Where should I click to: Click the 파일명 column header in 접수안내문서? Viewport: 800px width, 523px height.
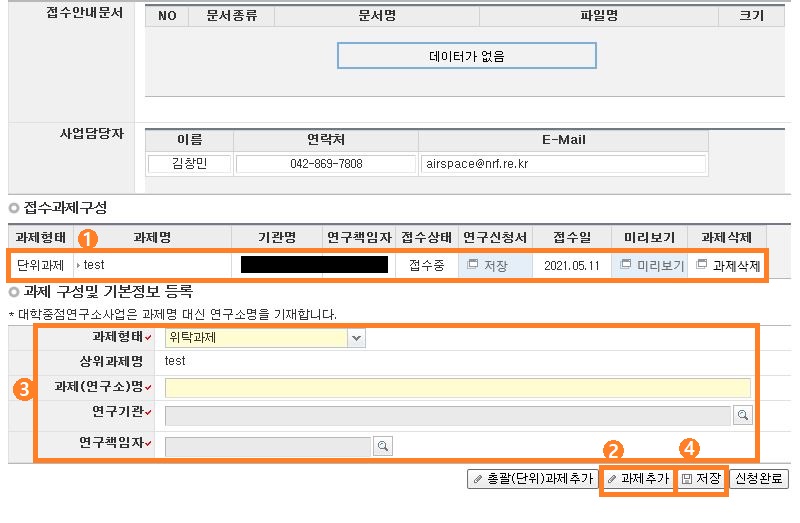pos(598,16)
